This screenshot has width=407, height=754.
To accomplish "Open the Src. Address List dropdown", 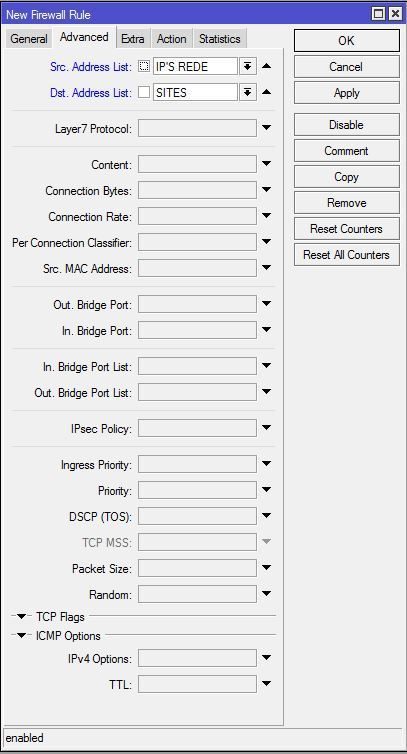I will click(x=247, y=66).
